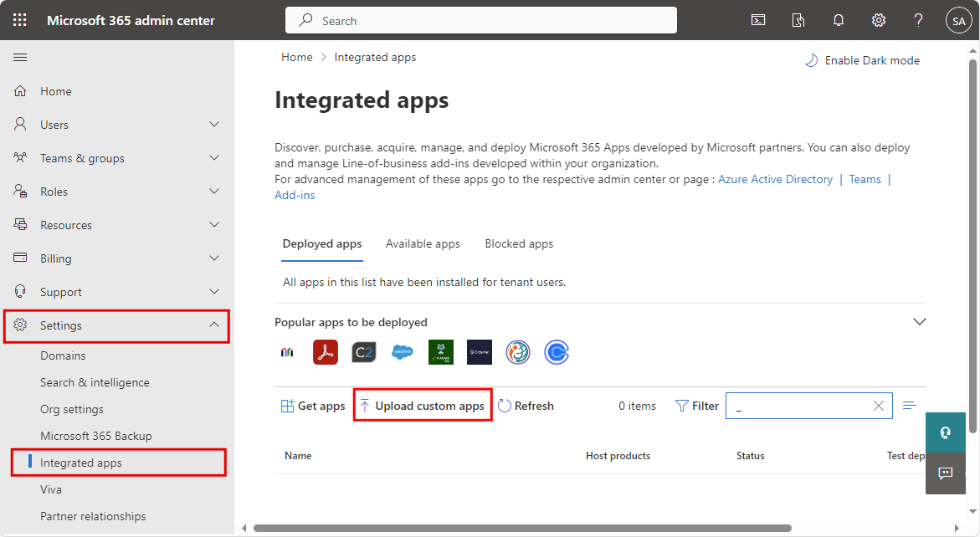980x537 pixels.
Task: Click the document icon beside the bell
Action: pyautogui.click(x=798, y=21)
